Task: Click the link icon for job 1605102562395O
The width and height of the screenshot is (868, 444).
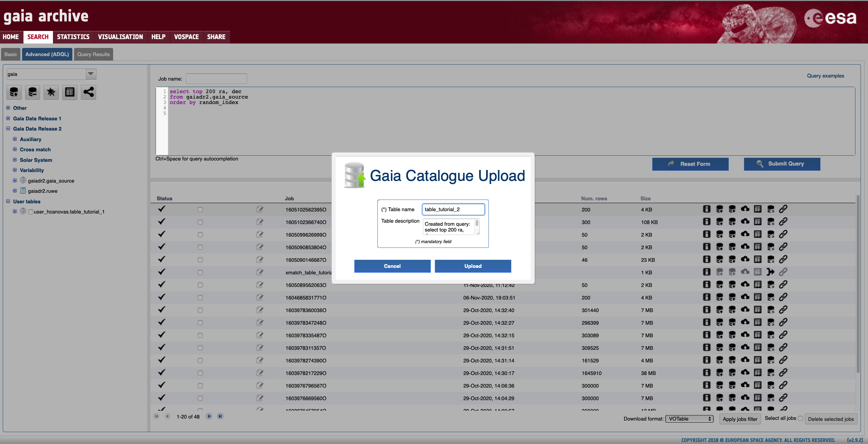Action: (x=783, y=209)
